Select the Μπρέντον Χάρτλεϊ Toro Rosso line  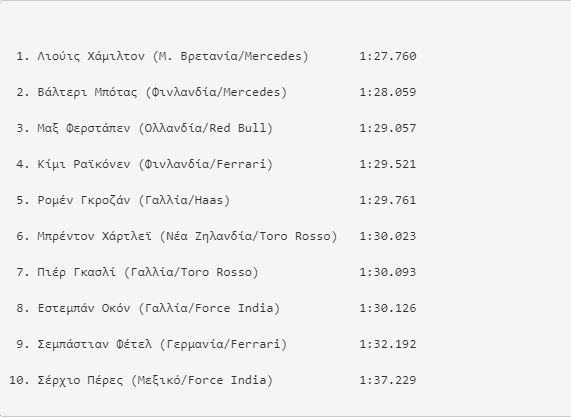(187, 237)
